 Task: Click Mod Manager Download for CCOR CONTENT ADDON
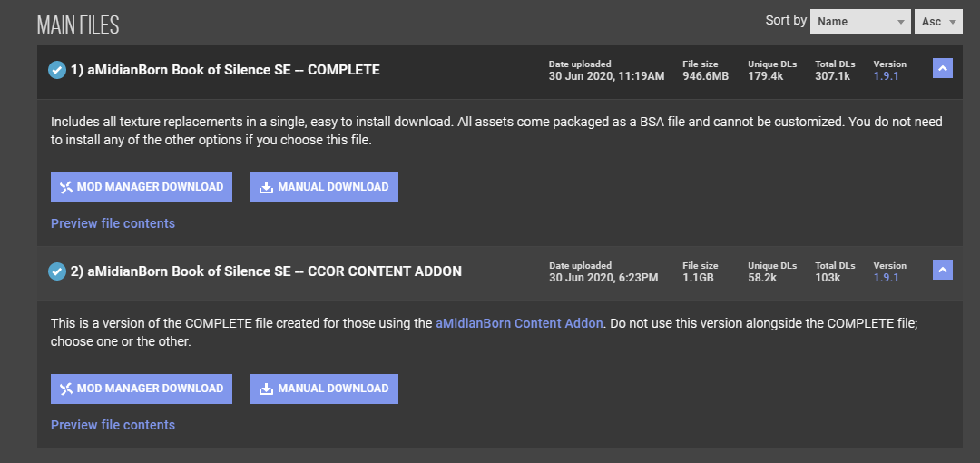pos(142,389)
